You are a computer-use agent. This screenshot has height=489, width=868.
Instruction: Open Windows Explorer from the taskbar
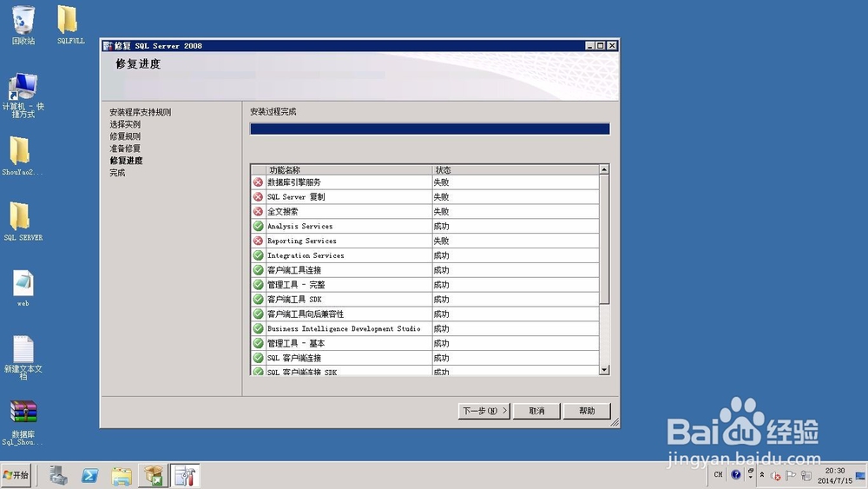pyautogui.click(x=122, y=476)
